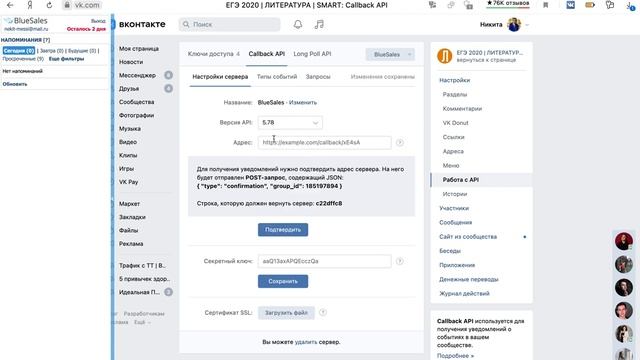
Task: Open Clips in left menu
Action: coord(128,156)
